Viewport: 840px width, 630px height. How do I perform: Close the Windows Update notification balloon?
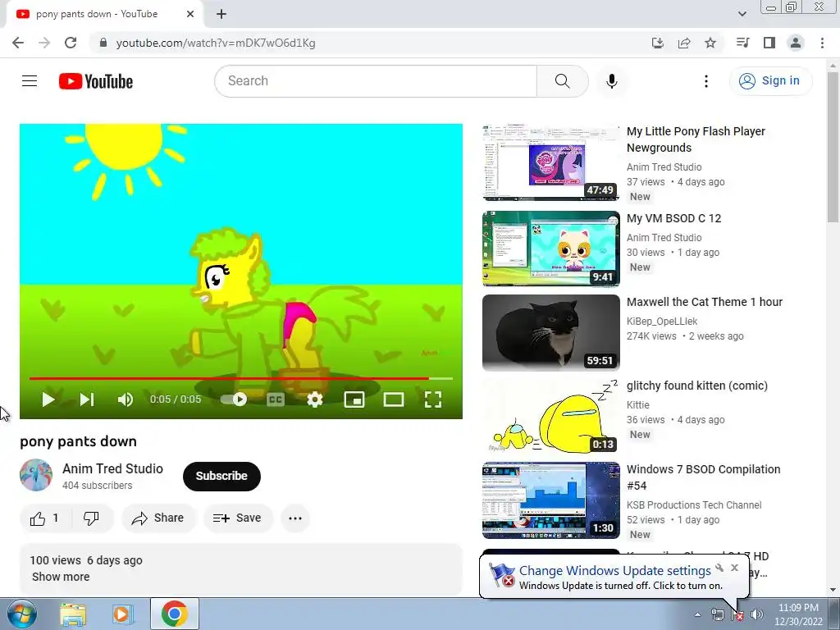point(734,568)
